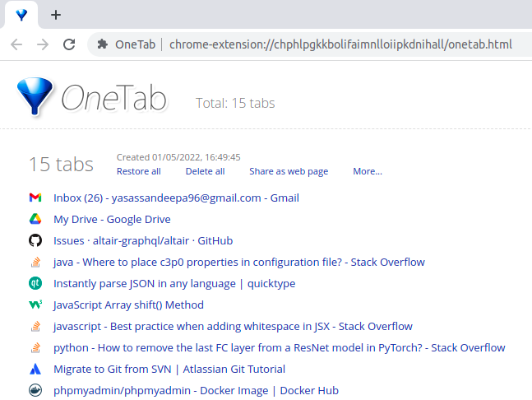532x400 pixels.
Task: Click the OneTab funnel logo
Action: pos(35,96)
